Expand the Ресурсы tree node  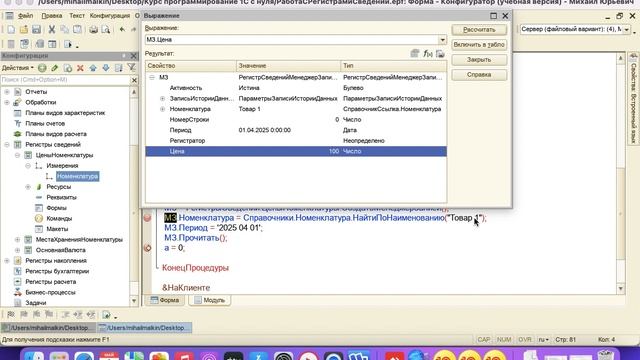(x=28, y=187)
